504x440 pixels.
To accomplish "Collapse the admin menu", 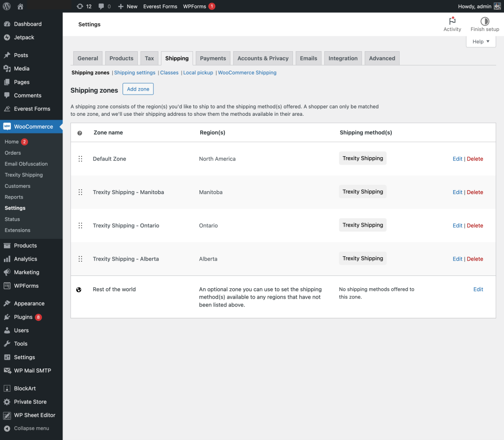I will [27, 428].
